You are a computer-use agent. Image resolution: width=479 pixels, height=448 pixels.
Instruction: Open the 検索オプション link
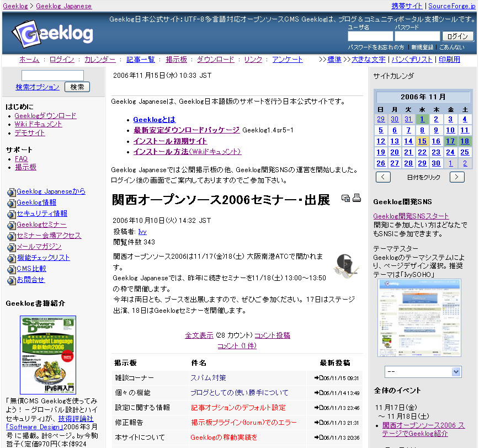coord(38,87)
